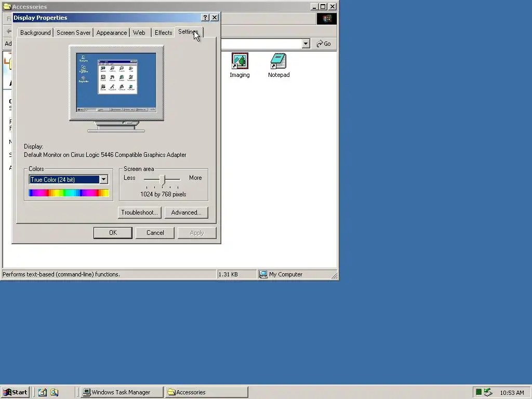Expand the address bar dropdown arrow
532x399 pixels.
305,44
